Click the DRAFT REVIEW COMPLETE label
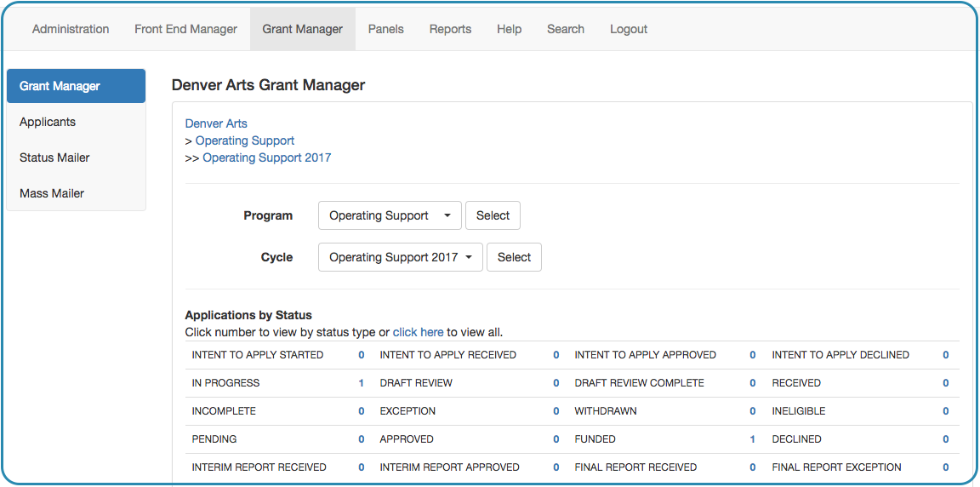The width and height of the screenshot is (980, 487). (640, 382)
